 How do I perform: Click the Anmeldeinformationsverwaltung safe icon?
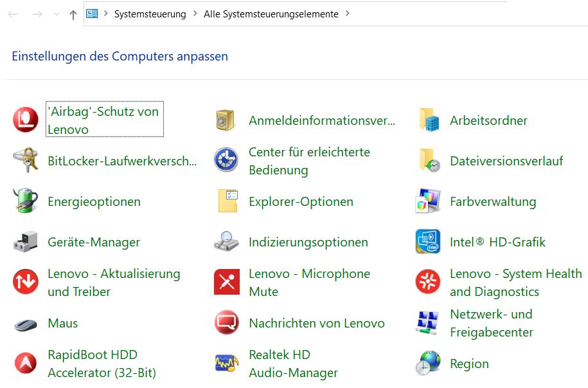pyautogui.click(x=226, y=120)
